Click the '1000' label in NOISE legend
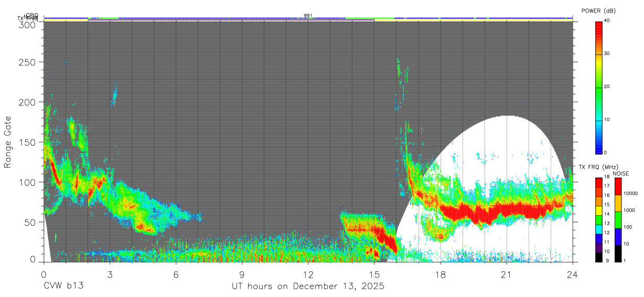This screenshot has height=297, width=644. click(x=629, y=210)
